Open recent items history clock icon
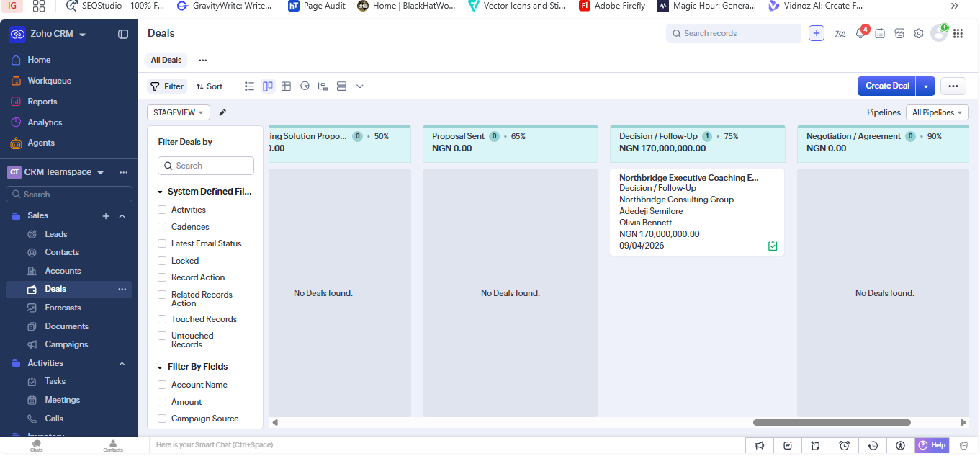 873,445
